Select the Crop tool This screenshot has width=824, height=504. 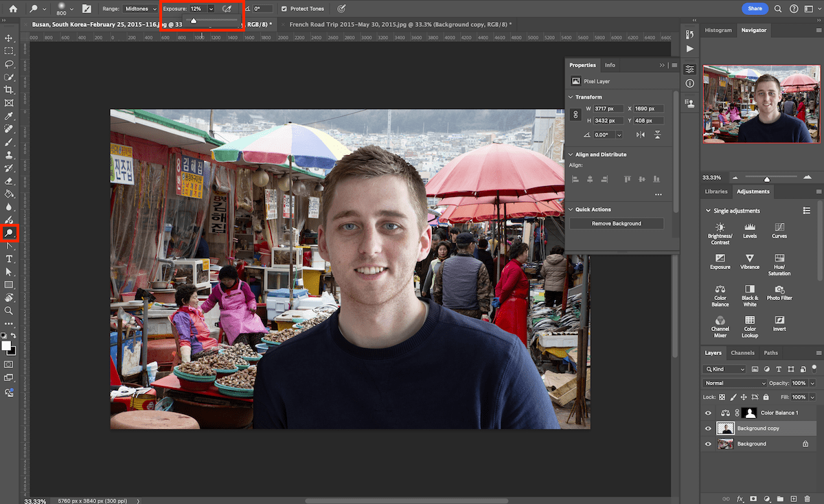click(9, 90)
